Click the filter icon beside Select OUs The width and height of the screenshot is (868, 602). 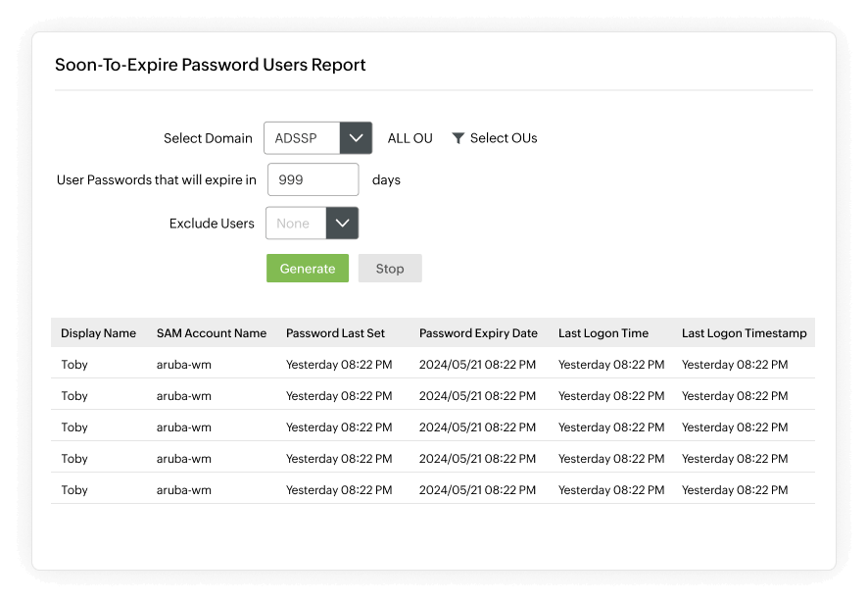point(458,138)
